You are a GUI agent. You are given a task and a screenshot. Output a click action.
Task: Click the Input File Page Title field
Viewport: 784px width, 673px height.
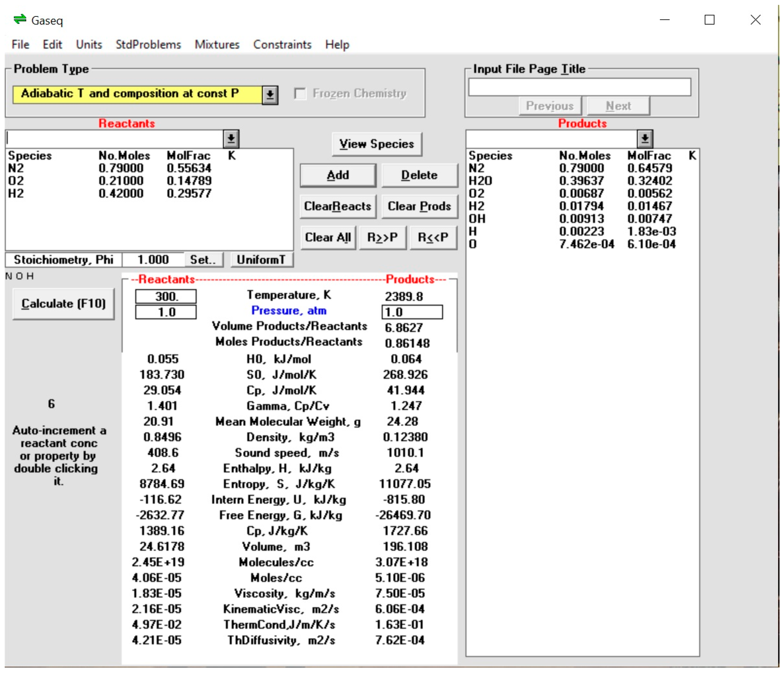579,87
